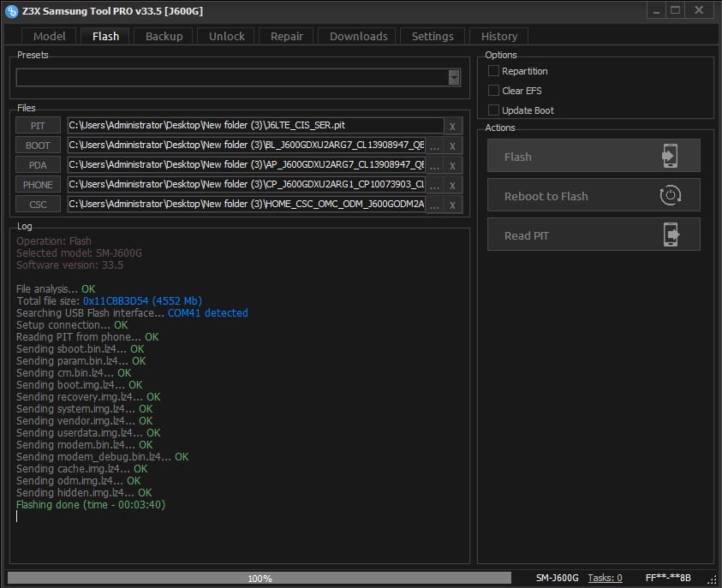Open the History tab
Image resolution: width=722 pixels, height=588 pixels.
point(499,36)
